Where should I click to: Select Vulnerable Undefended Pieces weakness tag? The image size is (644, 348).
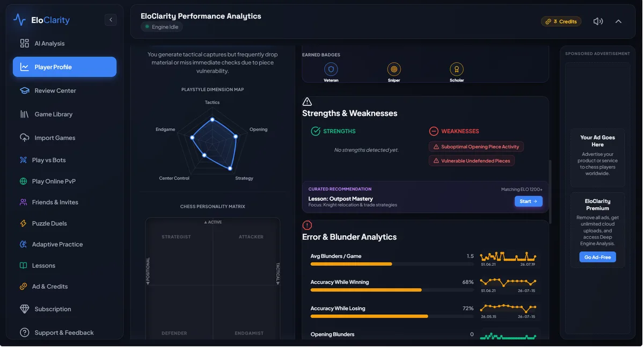(472, 161)
